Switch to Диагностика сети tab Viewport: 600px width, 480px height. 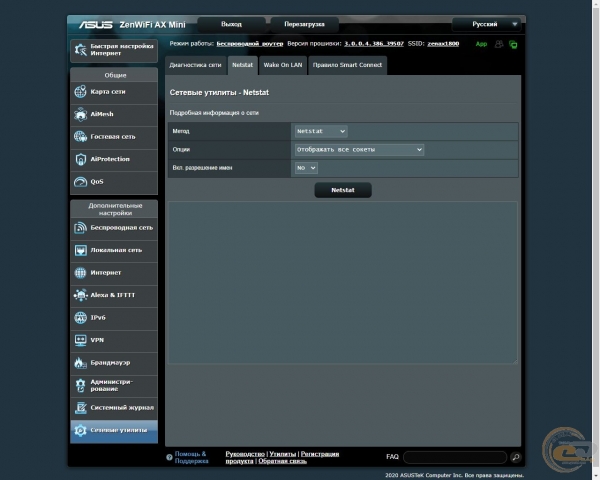point(196,65)
